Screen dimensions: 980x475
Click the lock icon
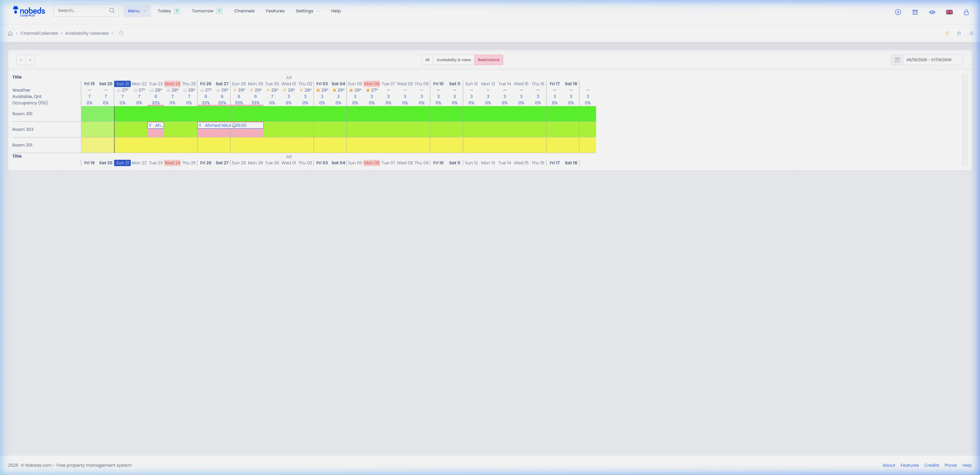coord(966,12)
